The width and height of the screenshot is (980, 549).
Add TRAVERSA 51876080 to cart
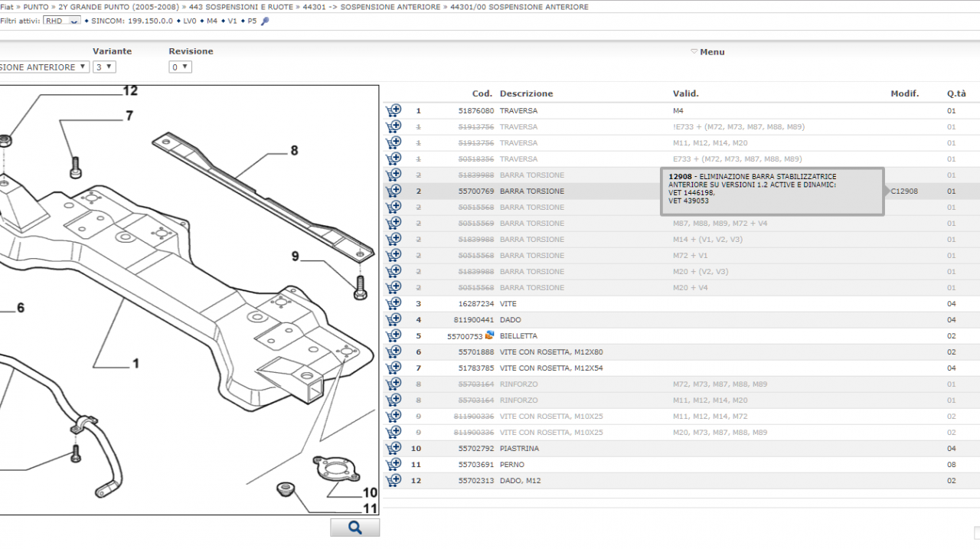tap(394, 110)
